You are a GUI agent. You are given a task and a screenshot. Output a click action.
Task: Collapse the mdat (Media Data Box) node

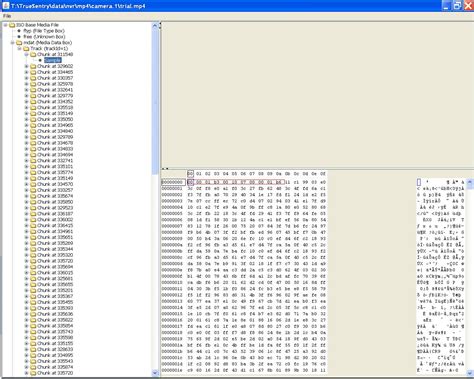[12, 43]
